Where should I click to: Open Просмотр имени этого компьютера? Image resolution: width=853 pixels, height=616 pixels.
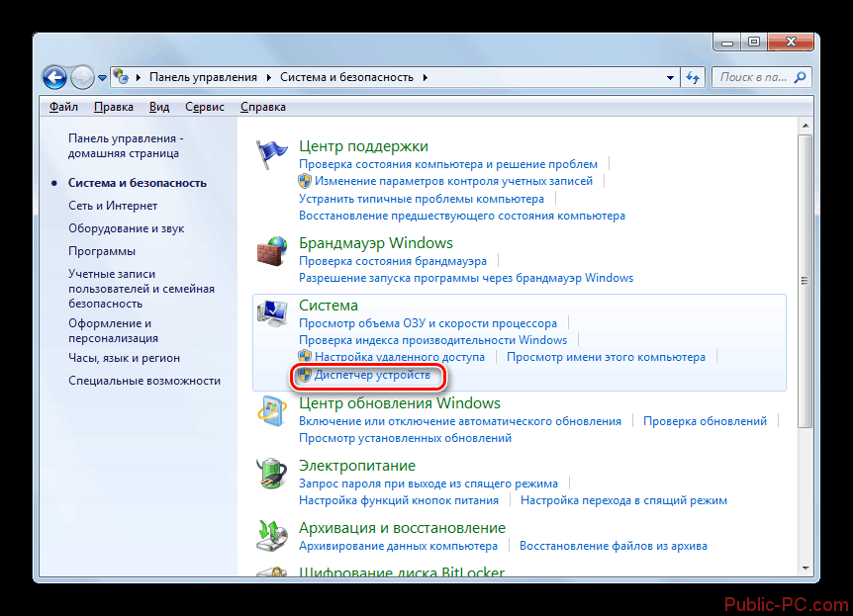tap(606, 357)
